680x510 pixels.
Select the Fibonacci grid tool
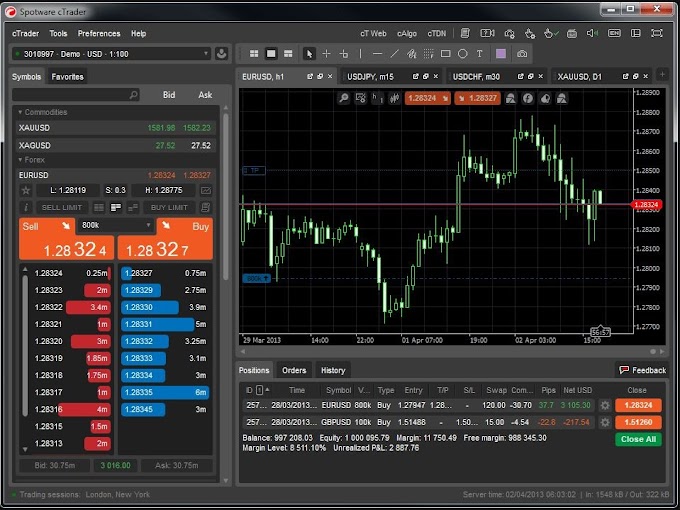click(x=428, y=54)
